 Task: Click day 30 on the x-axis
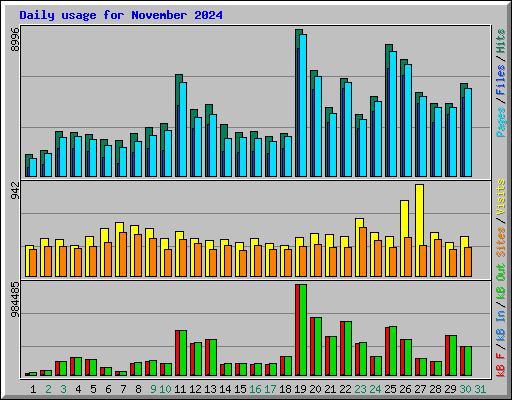click(x=465, y=389)
